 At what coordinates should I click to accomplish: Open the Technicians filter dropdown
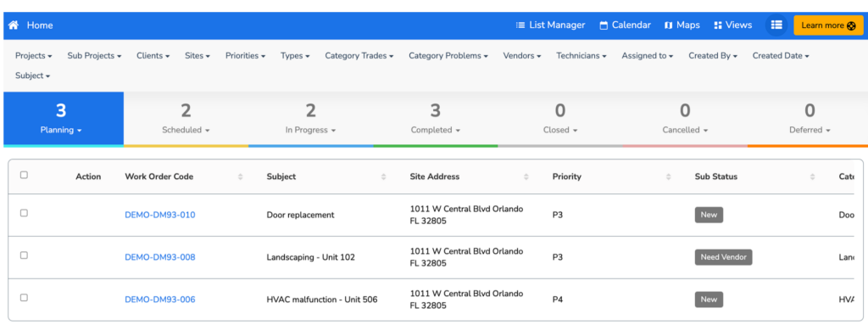click(x=581, y=56)
